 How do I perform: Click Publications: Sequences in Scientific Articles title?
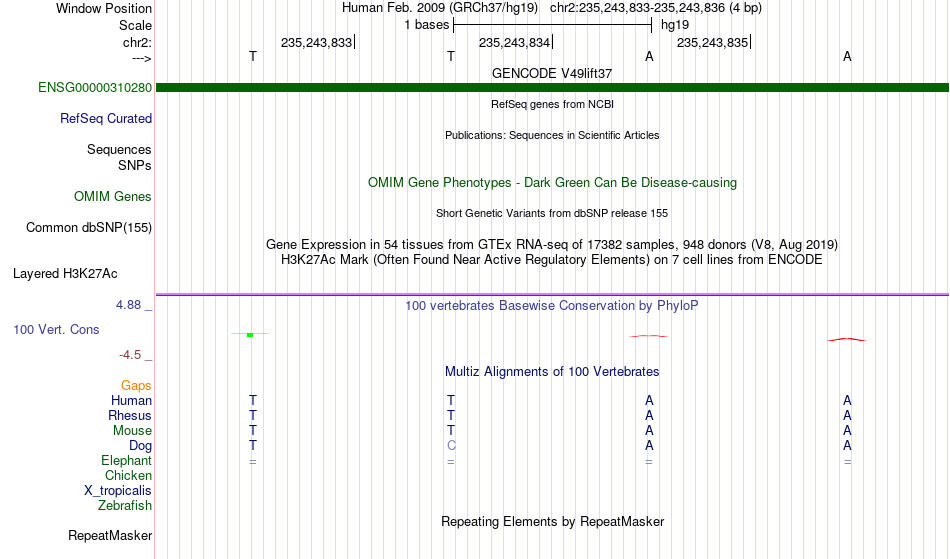coord(552,135)
